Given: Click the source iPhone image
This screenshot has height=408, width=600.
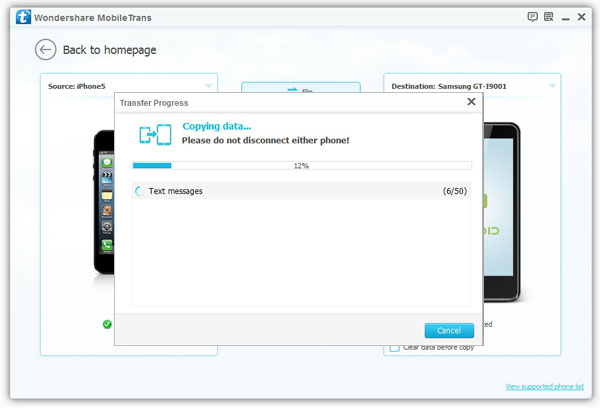Looking at the screenshot, I should [x=104, y=202].
